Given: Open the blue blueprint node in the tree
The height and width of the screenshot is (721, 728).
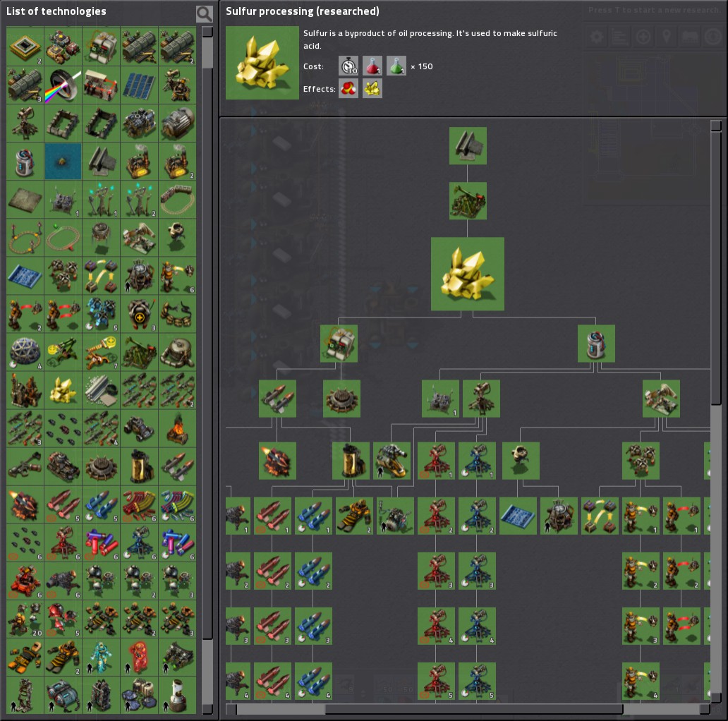Looking at the screenshot, I should (518, 516).
